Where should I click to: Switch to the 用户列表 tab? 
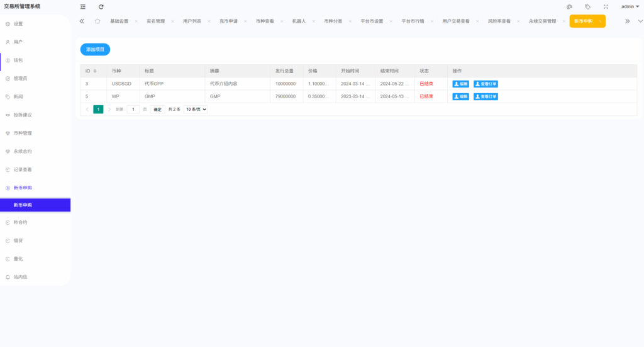[192, 21]
